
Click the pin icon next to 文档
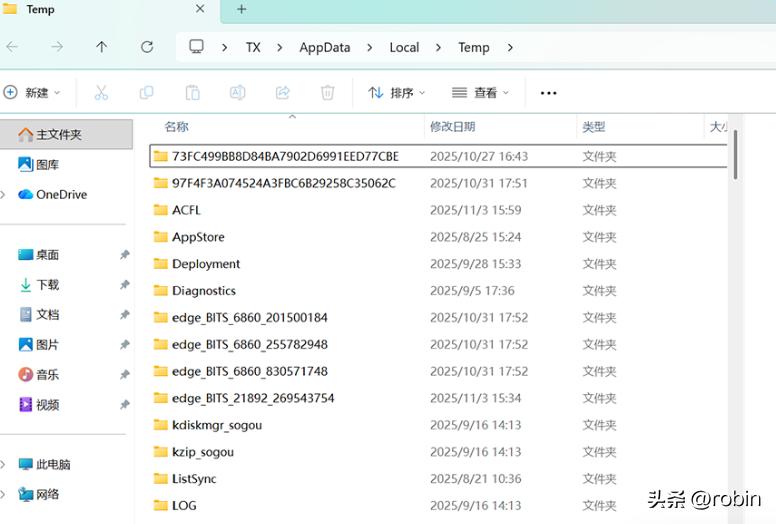pyautogui.click(x=125, y=314)
